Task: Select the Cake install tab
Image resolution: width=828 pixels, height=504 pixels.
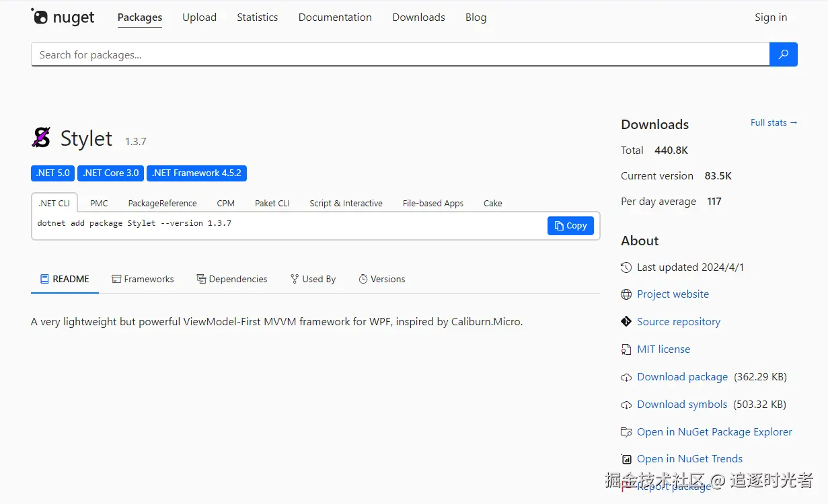Action: (493, 203)
